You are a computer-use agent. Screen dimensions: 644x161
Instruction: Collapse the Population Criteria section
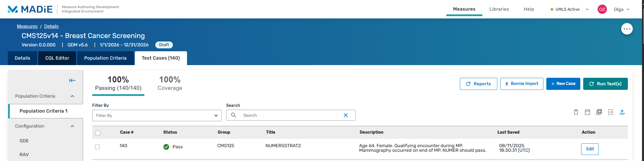72,96
